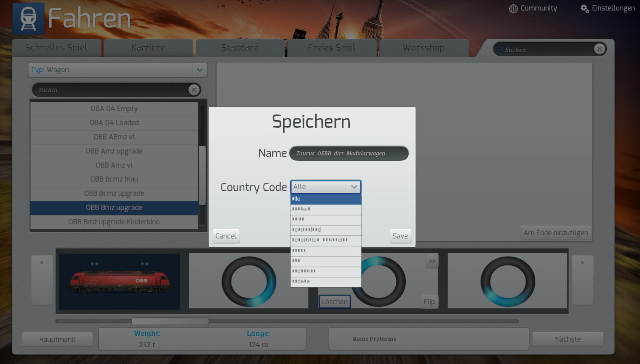Switch to the Schnelles Spiel tab
This screenshot has height=364, width=640.
coord(56,47)
